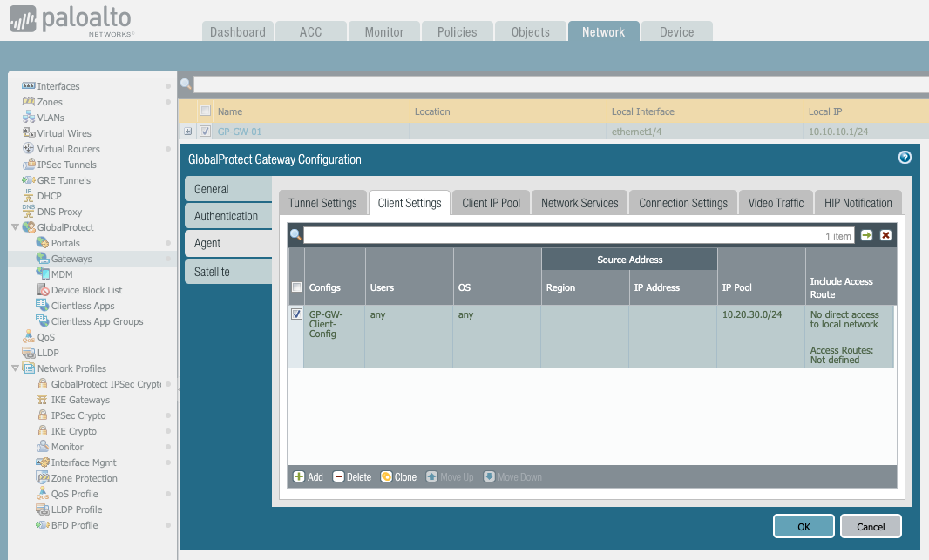This screenshot has height=560, width=929.
Task: Toggle the select-all Configs header checkbox
Action: coord(296,287)
